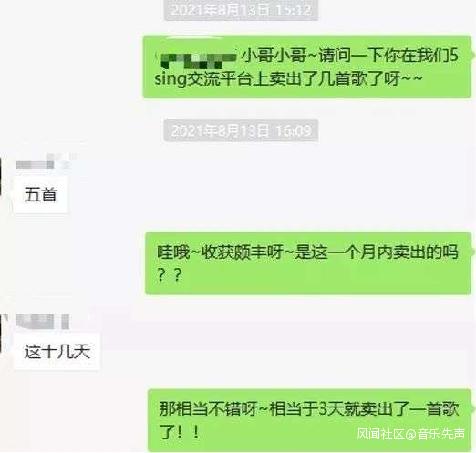Tap the avatar beside the 五首 reply

click(x=1, y=177)
